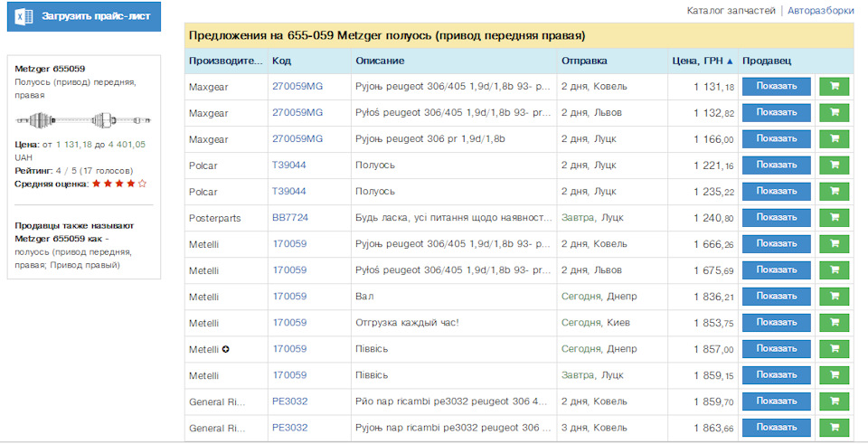Click Загрузить прайс-лист button
Screen dimensions: 868x444
click(x=84, y=16)
